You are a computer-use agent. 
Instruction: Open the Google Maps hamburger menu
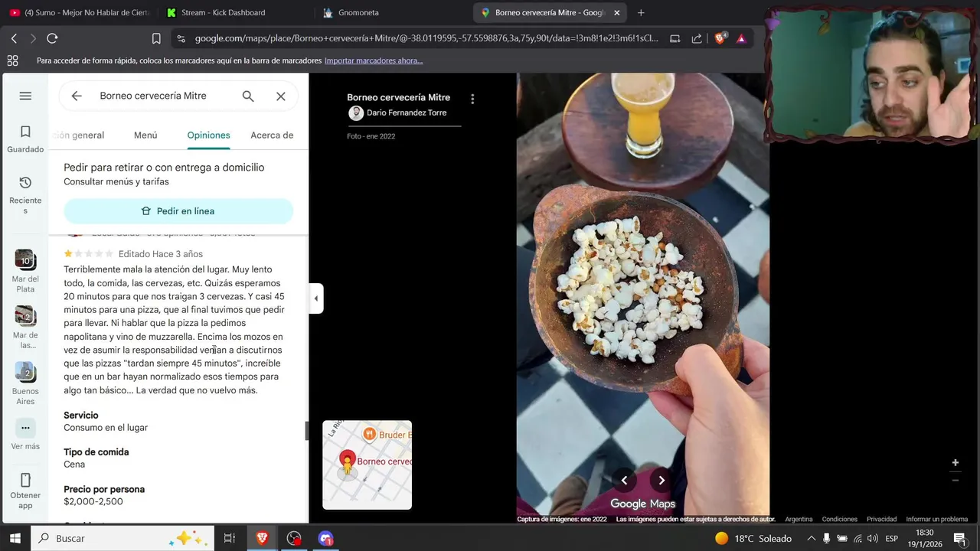click(25, 96)
